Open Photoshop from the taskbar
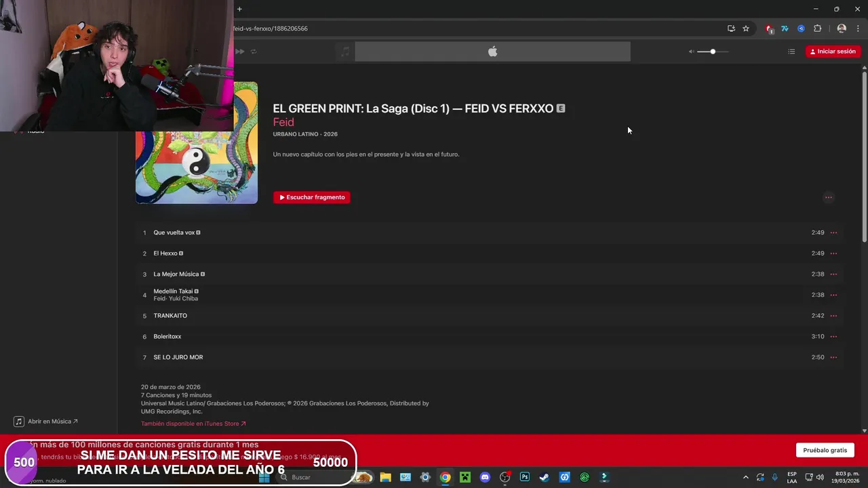The height and width of the screenshot is (488, 868). 525,477
